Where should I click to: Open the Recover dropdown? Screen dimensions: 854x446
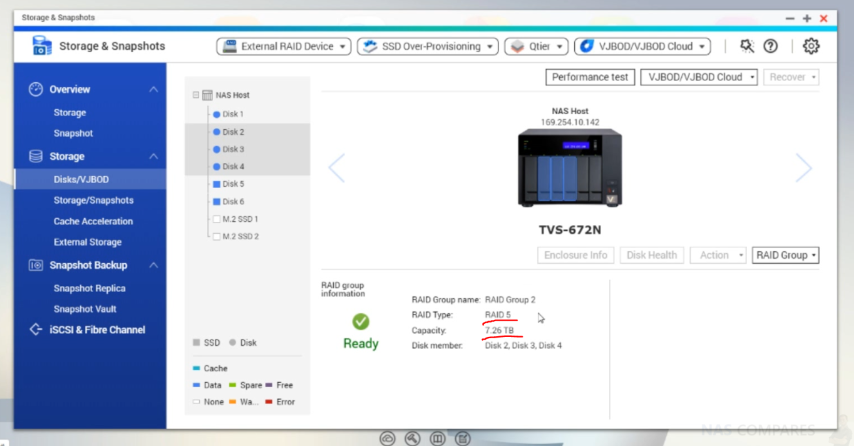coord(791,77)
